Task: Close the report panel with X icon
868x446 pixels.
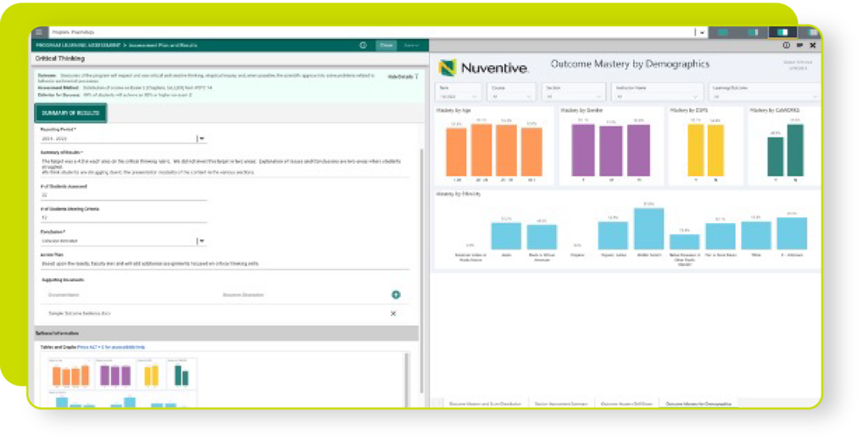Action: click(813, 46)
